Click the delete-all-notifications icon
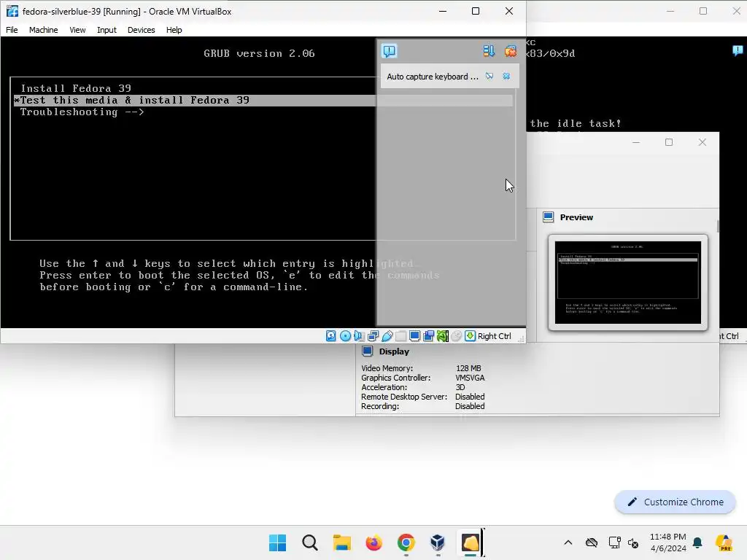747x560 pixels. 510,51
